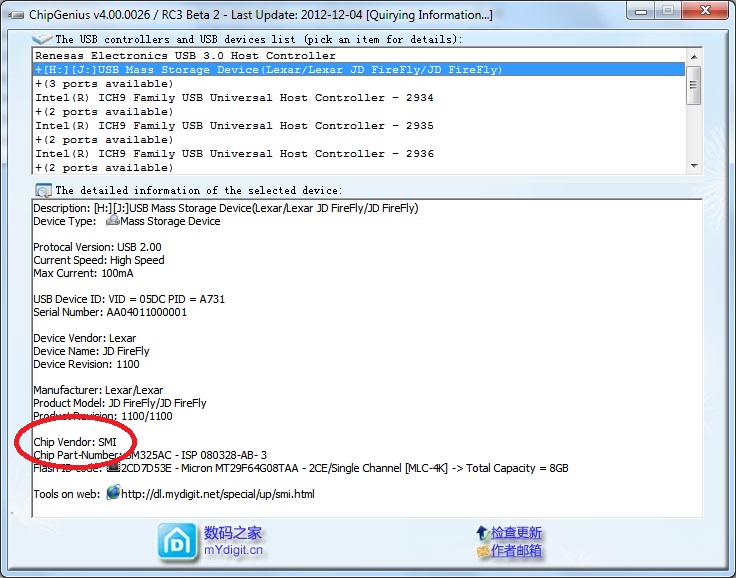Click the 'Max Current: 100mA' line

point(83,273)
